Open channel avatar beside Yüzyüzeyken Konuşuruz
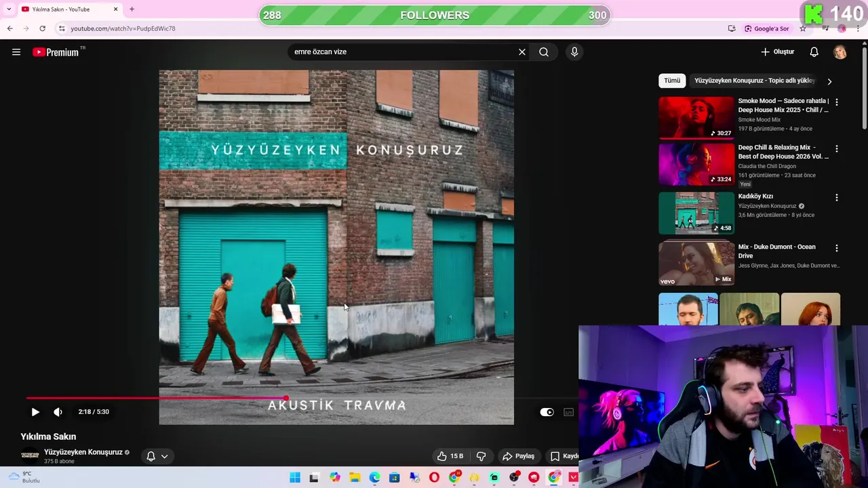This screenshot has height=488, width=868. [x=30, y=455]
